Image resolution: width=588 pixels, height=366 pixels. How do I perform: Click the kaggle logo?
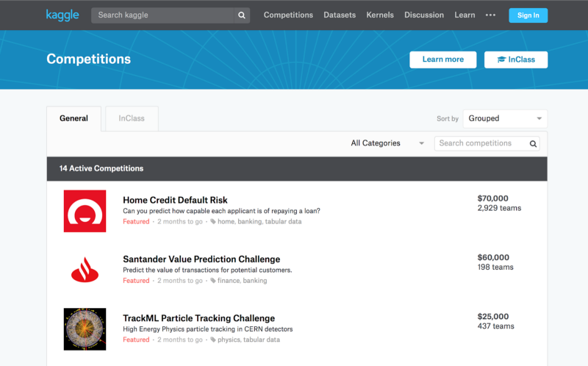tap(62, 15)
